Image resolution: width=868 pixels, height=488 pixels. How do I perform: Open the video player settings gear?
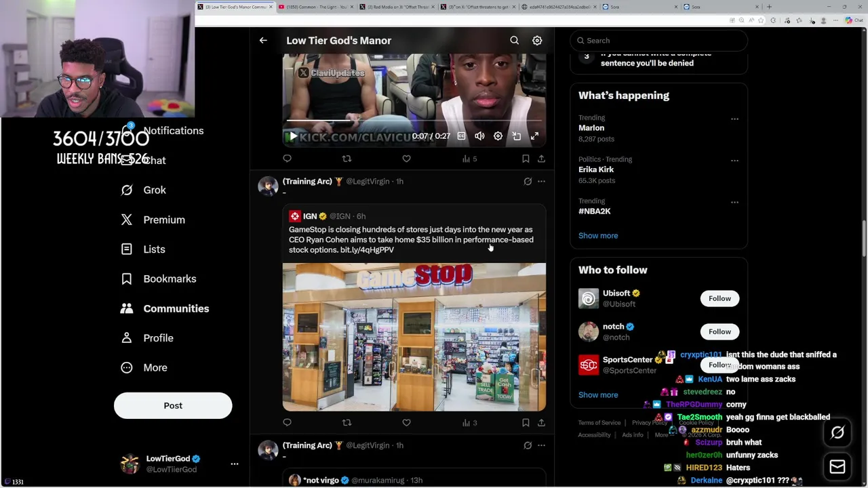498,136
